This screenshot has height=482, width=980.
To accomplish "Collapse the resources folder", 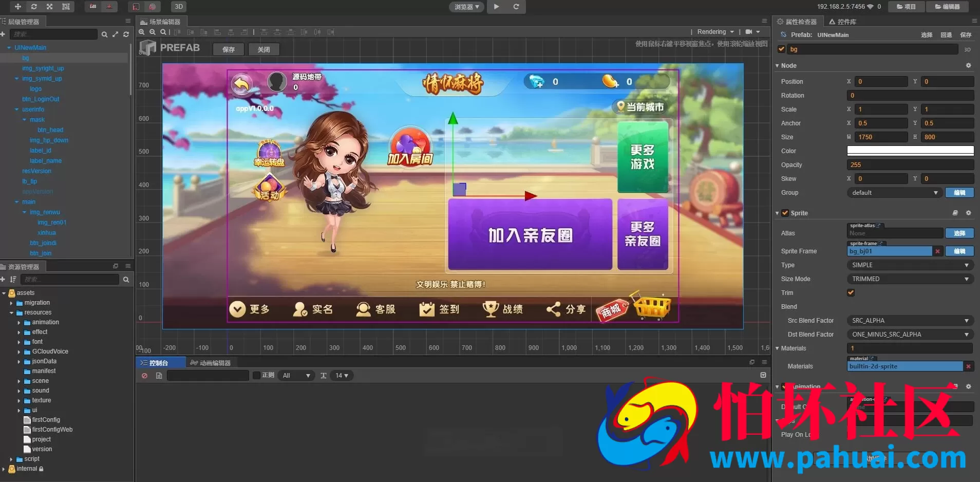I will 11,312.
